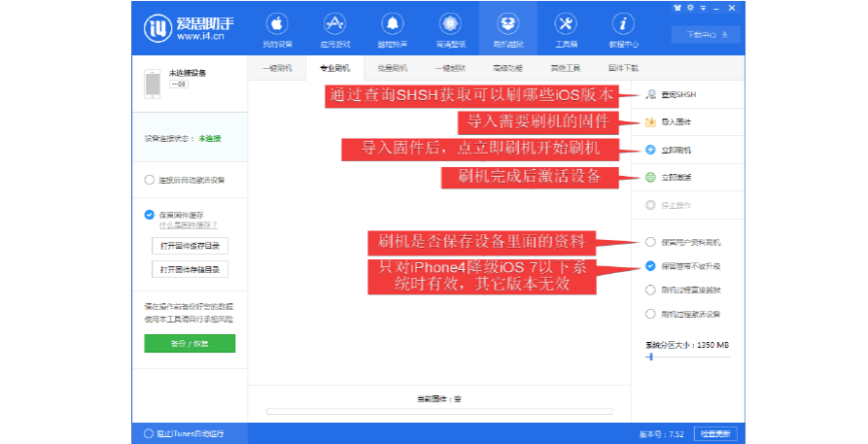
Task: Click the firmware progress bar
Action: click(x=439, y=411)
